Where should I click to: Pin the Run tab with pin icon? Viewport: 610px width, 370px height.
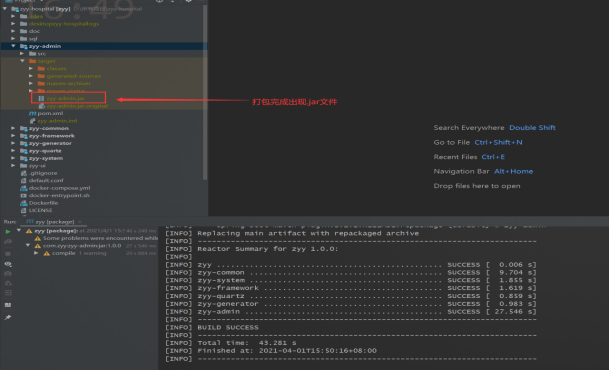[x=8, y=317]
